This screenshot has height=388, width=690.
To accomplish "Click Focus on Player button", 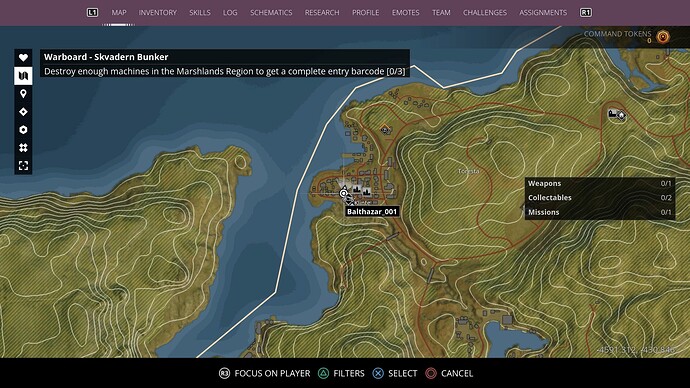I will (x=264, y=373).
